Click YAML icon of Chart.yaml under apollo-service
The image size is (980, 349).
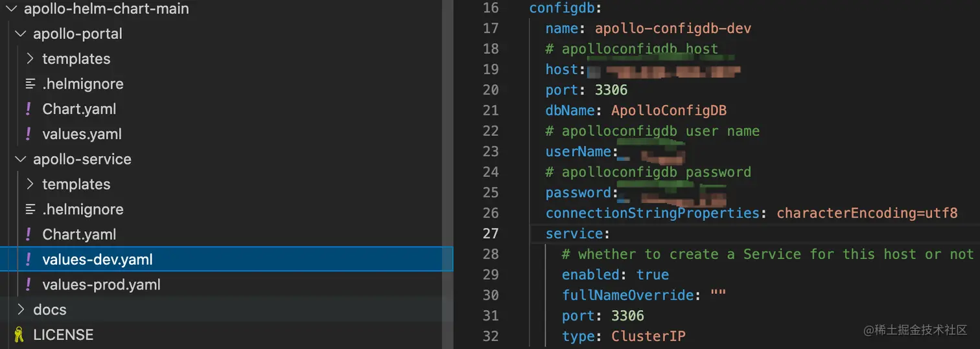point(29,234)
